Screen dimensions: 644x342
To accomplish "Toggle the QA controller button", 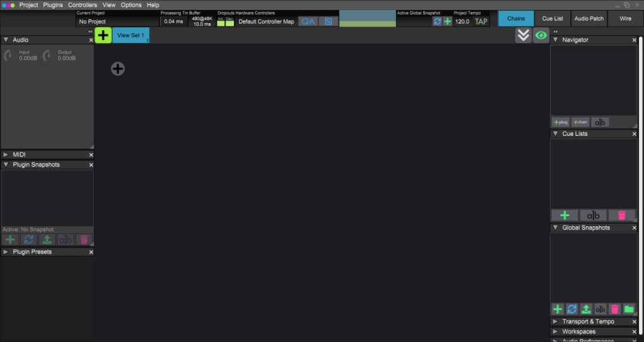I will pyautogui.click(x=308, y=21).
